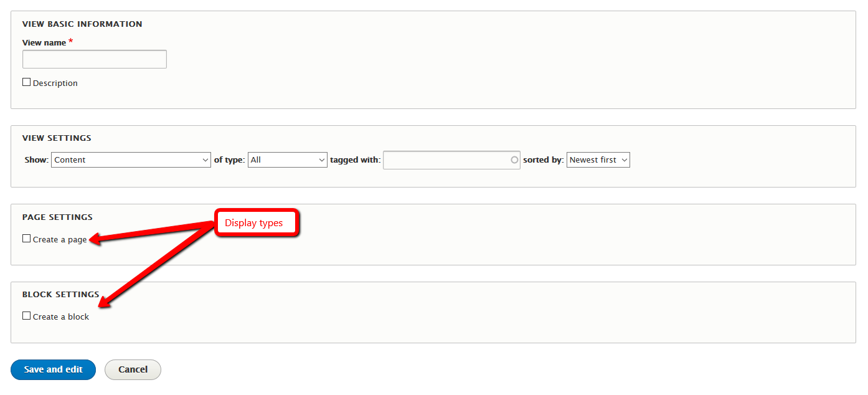Click the autocomplete spinner in tagged with field
Screen dimensions: 868x395
(514, 159)
